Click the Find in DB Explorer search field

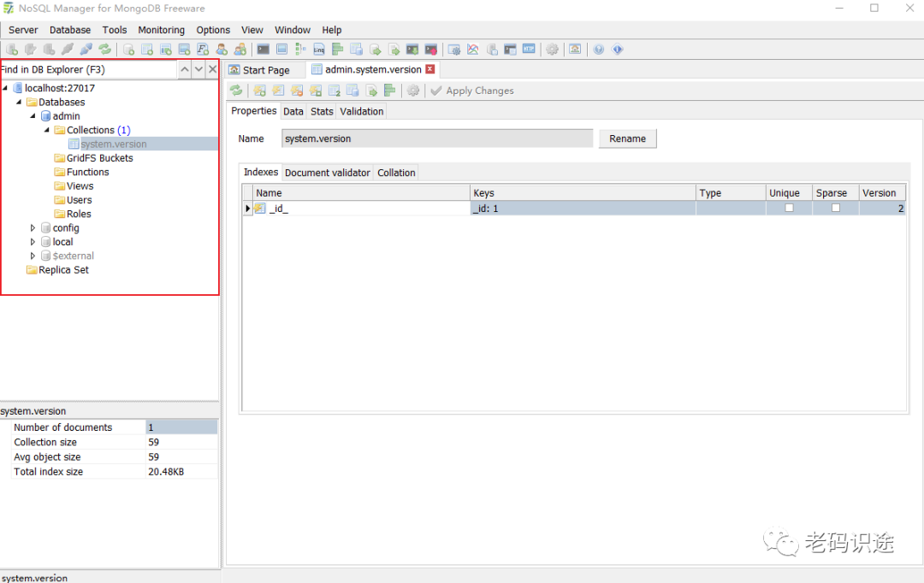pyautogui.click(x=88, y=69)
